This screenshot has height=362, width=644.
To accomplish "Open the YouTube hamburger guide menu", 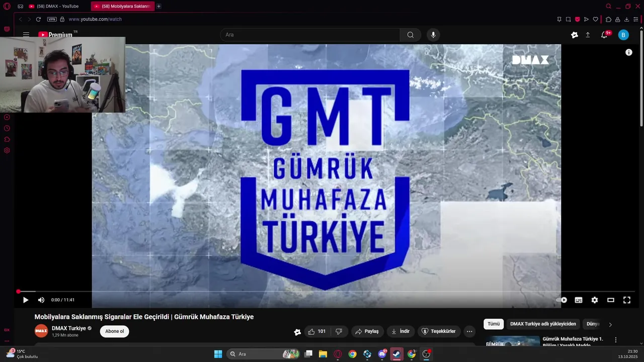I will click(x=26, y=35).
